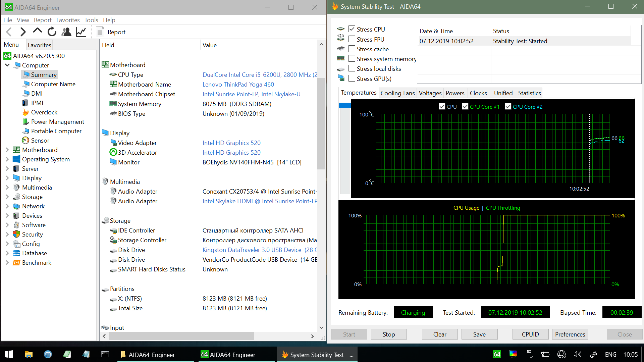The width and height of the screenshot is (644, 362).
Task: Click the Forward navigation arrow in AIDA64
Action: [23, 32]
